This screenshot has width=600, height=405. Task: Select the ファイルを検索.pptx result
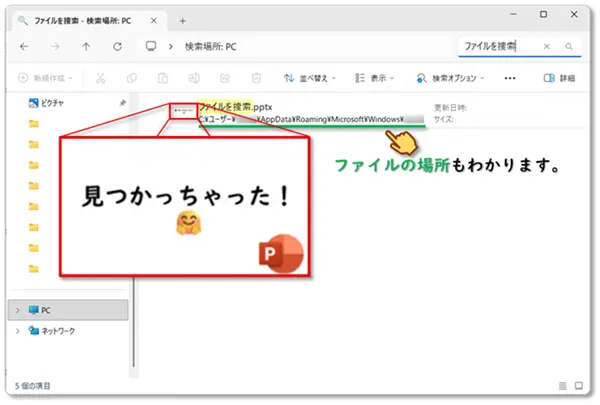pos(235,107)
